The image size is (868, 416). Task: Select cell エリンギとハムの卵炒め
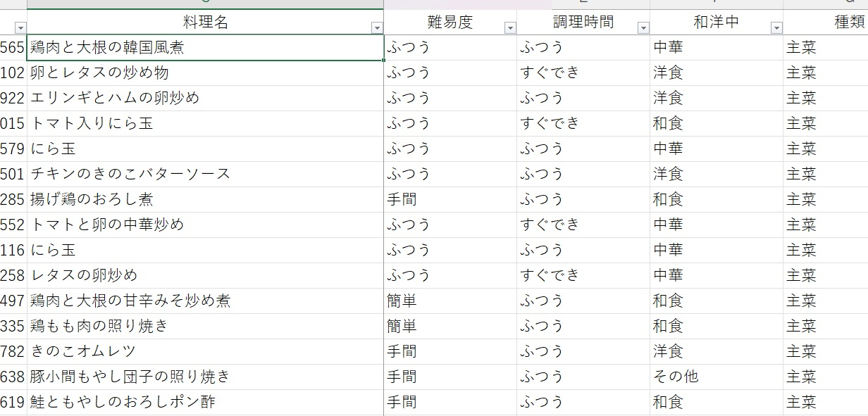[205, 99]
